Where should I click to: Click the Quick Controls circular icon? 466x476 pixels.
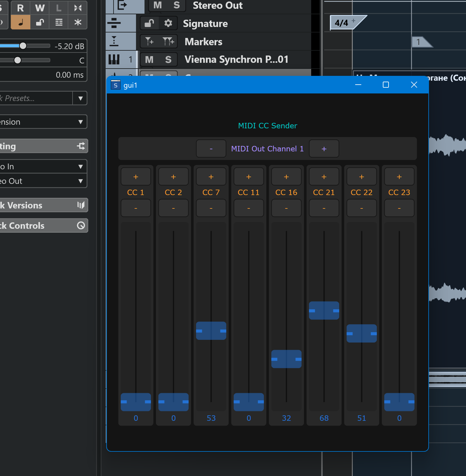coord(81,226)
